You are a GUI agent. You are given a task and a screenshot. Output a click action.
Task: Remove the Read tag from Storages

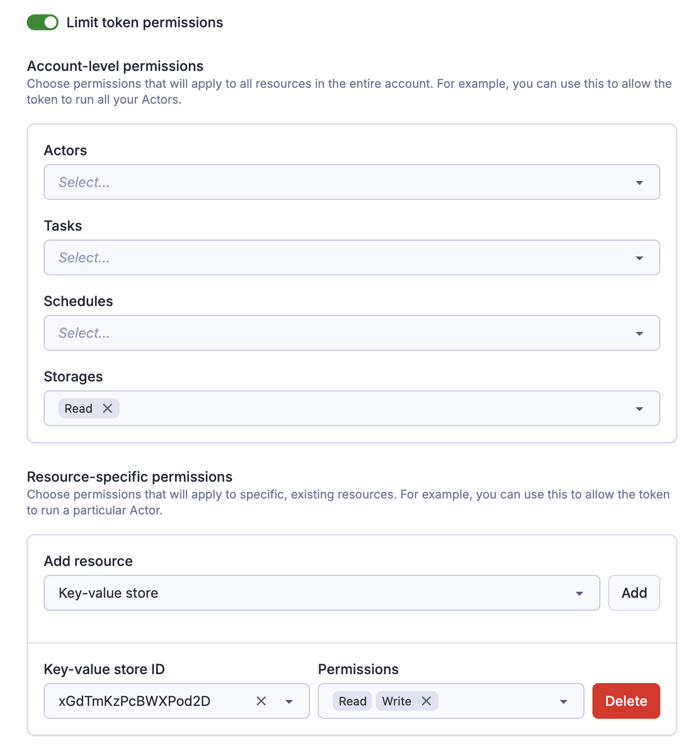108,408
